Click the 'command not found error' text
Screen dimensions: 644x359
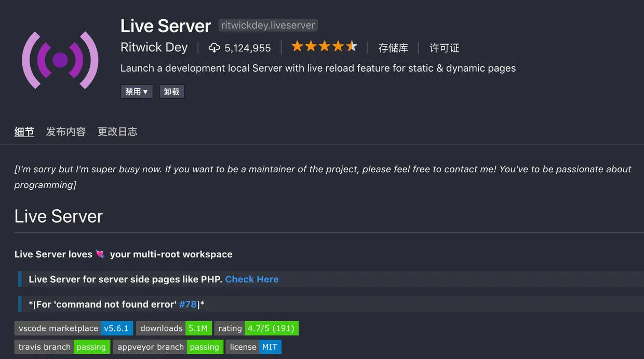pos(115,304)
